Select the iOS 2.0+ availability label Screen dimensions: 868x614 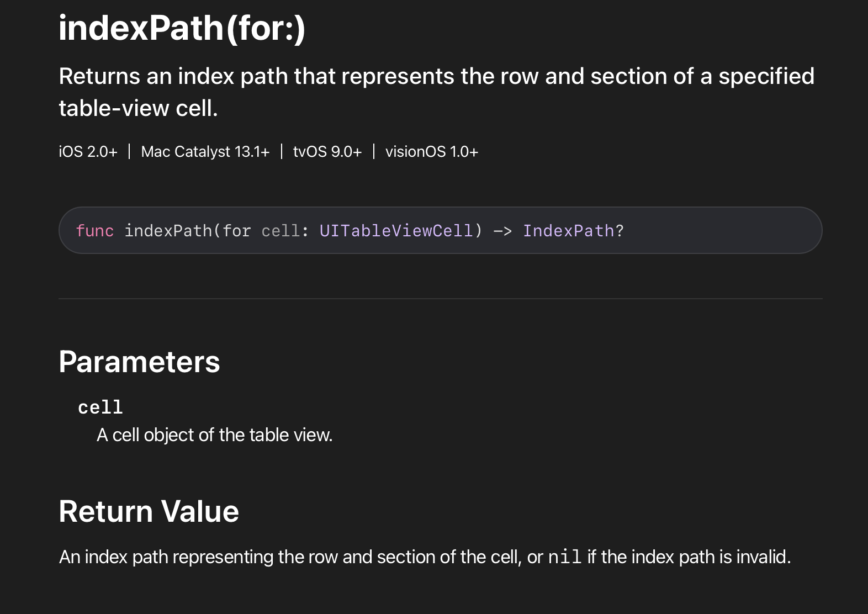click(x=88, y=152)
